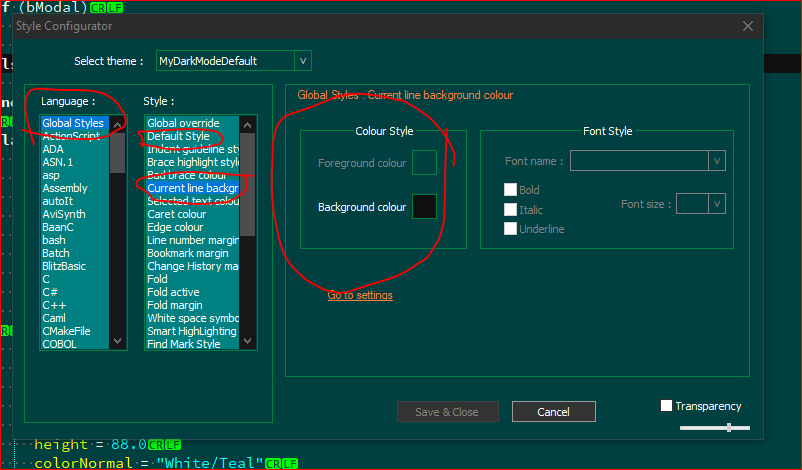Select Bad brace colour style
802x470 pixels.
click(x=192, y=175)
